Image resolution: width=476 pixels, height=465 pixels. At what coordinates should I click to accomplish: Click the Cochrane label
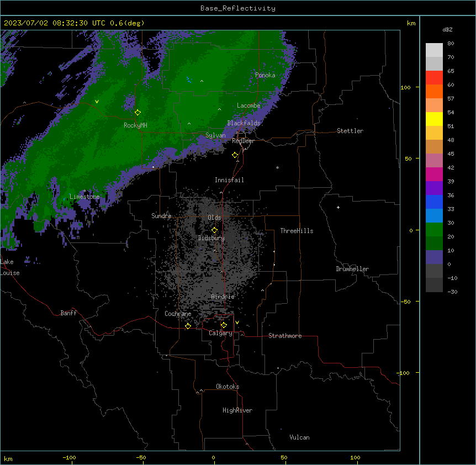178,314
